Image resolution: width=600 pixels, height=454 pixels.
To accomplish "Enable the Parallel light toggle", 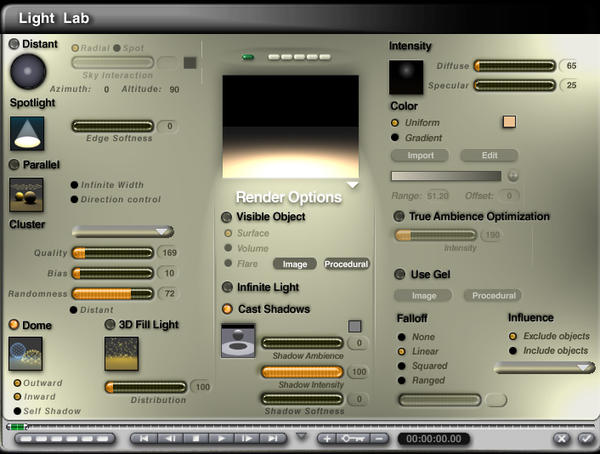I will point(14,165).
